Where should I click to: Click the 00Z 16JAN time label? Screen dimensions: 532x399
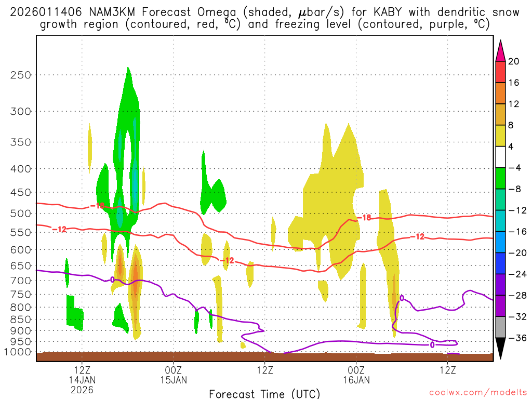(356, 375)
